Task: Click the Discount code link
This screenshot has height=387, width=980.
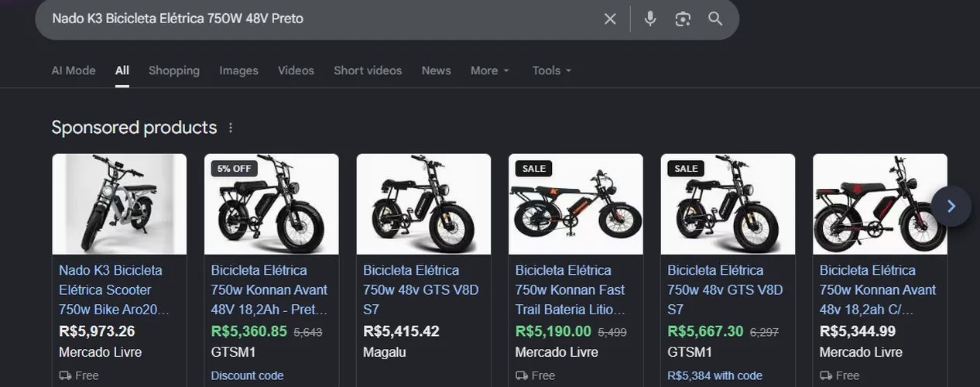Action: click(247, 375)
